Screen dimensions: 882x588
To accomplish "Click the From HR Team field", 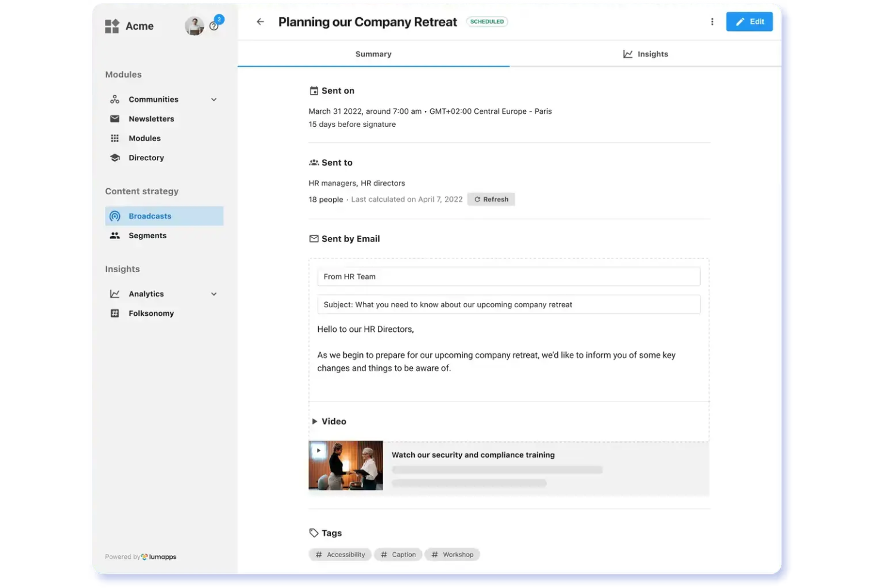I will (x=508, y=276).
